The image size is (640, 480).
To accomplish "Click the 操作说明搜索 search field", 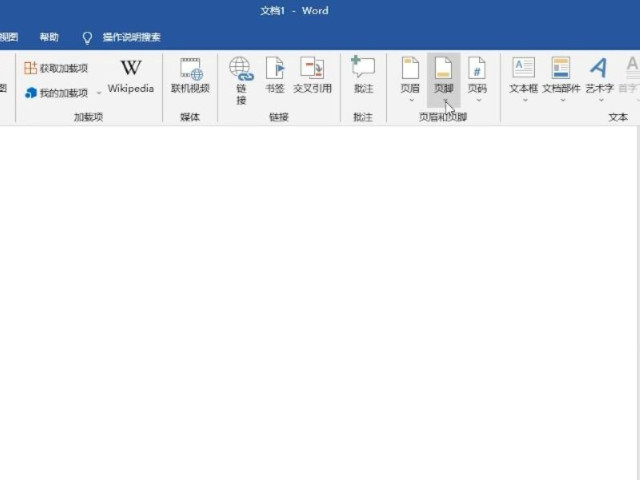I will click(131, 37).
